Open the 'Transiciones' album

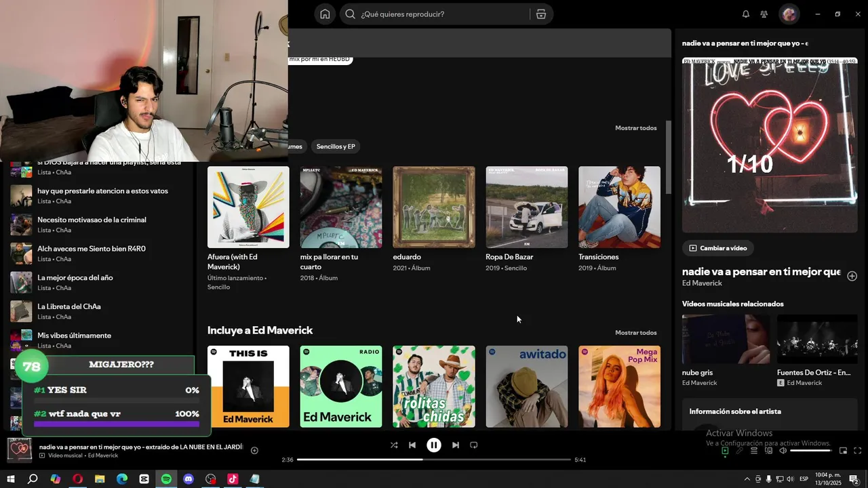pyautogui.click(x=619, y=207)
